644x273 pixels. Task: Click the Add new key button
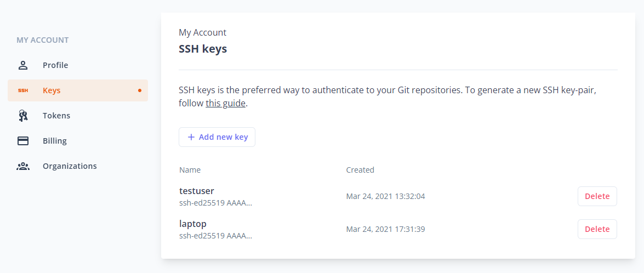(x=217, y=137)
